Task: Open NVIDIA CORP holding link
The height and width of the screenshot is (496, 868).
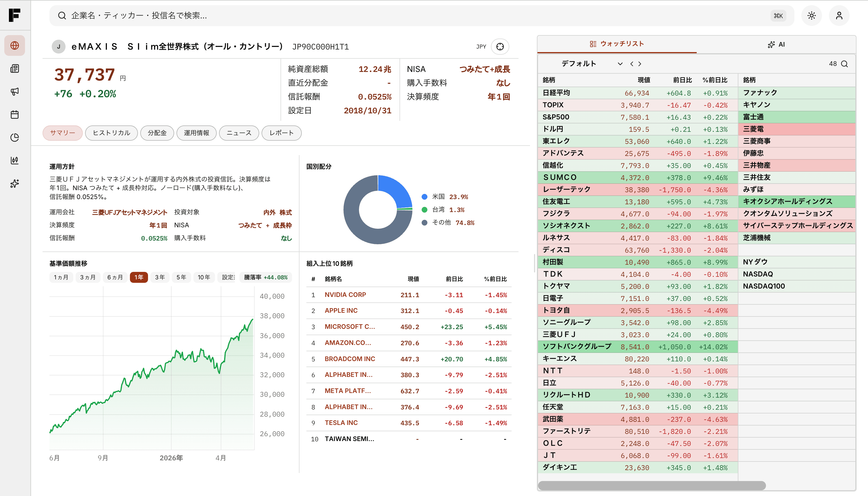Action: point(345,295)
